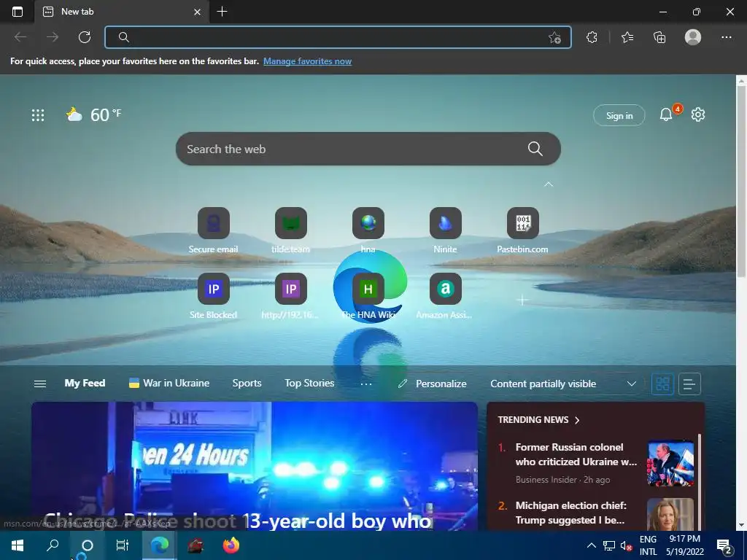Collapse the quick links with chevron
The image size is (747, 560).
[x=549, y=184]
